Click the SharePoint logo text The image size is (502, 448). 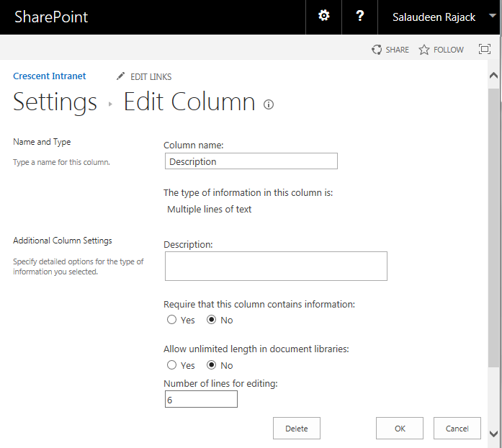(51, 17)
